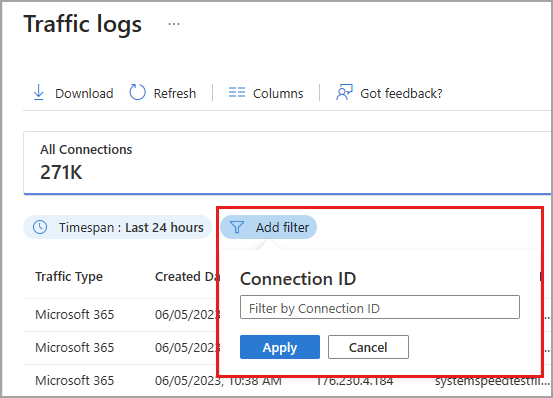This screenshot has height=398, width=553.
Task: Click the Refresh circular arrow icon
Action: [137, 92]
